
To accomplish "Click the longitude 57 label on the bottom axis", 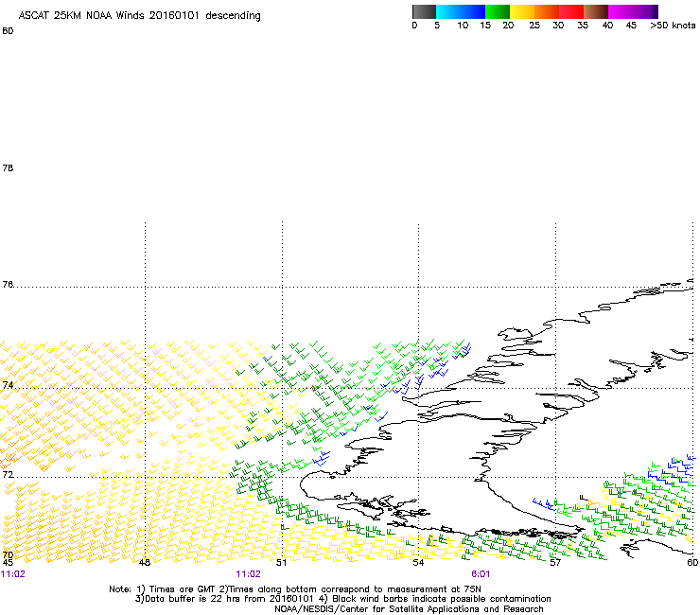I will [x=555, y=563].
